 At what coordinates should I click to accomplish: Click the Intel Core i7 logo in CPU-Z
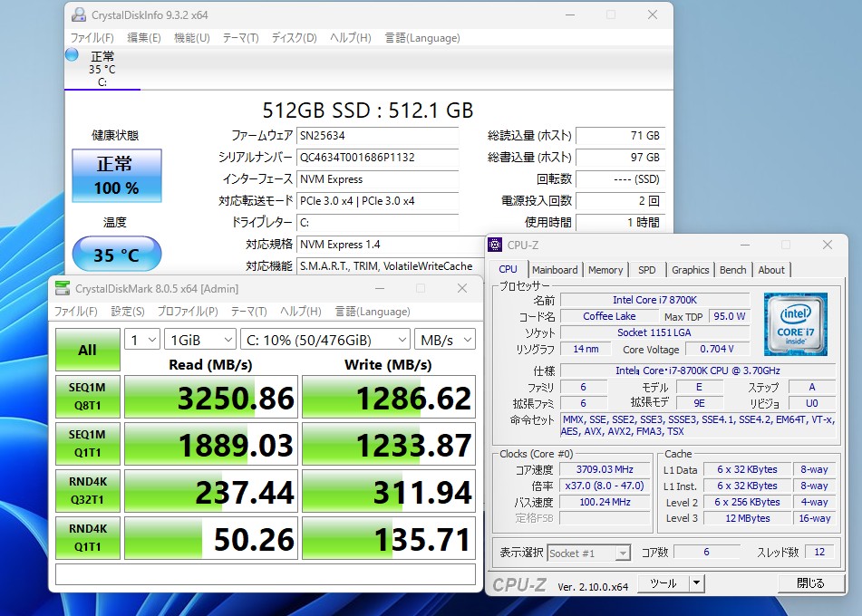(x=796, y=324)
